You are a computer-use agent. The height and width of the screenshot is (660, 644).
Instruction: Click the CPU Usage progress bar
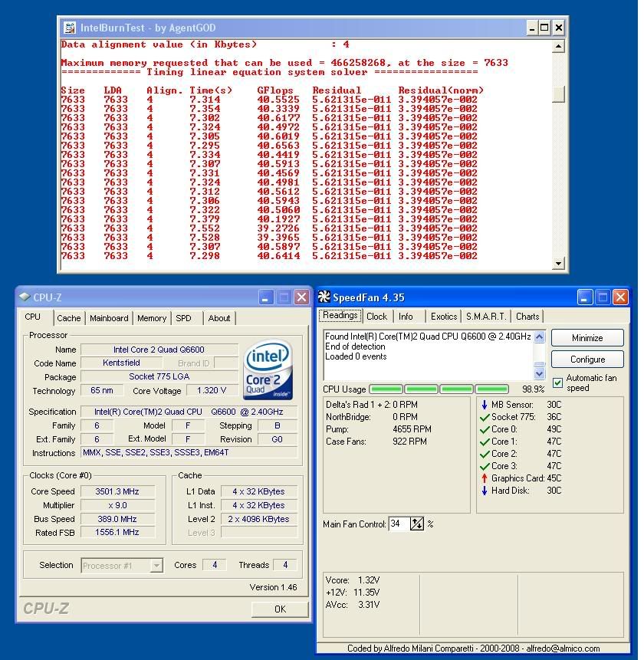(439, 389)
